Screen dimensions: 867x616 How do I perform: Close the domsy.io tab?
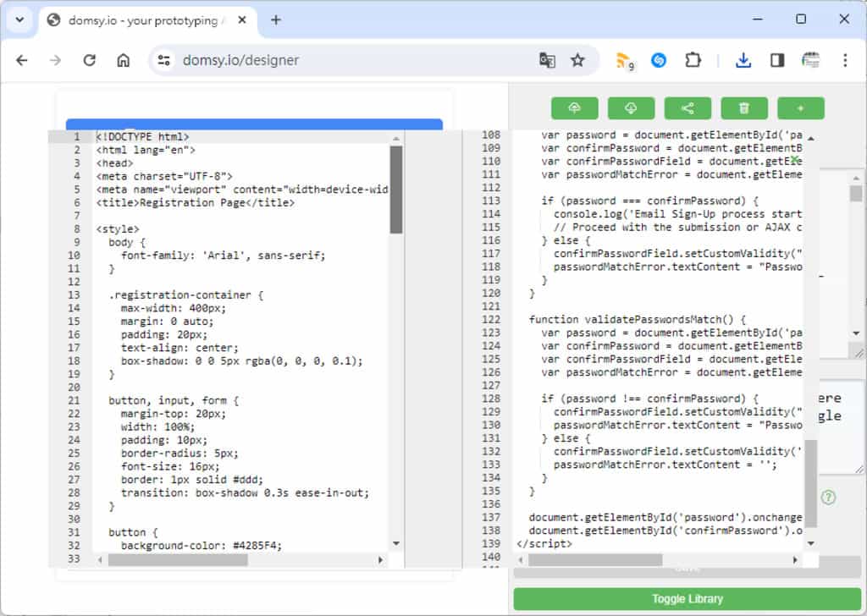241,20
